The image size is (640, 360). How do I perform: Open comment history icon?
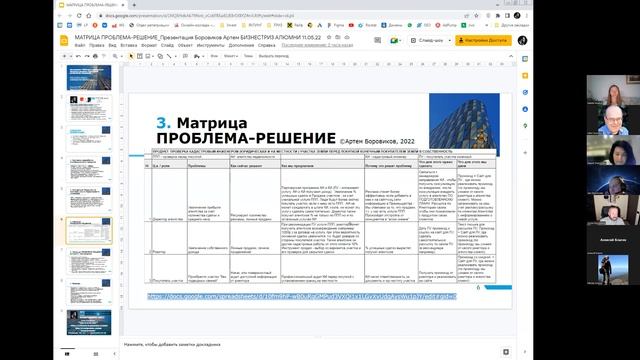(377, 40)
